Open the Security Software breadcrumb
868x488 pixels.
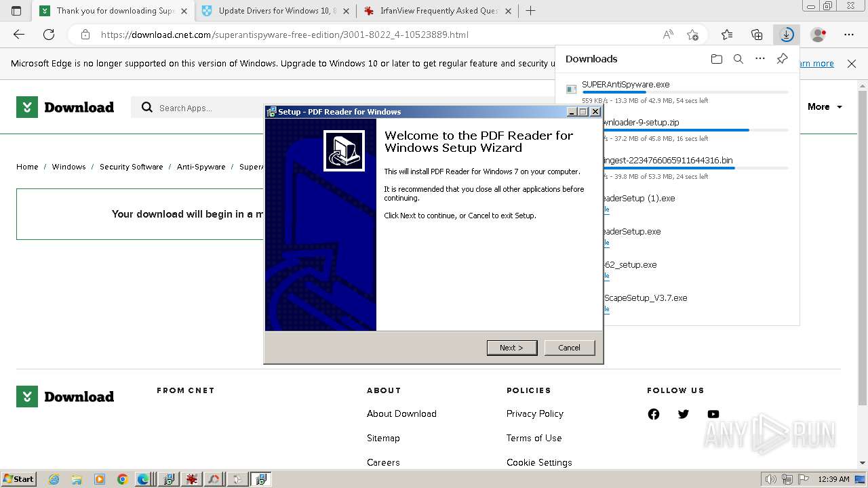(132, 167)
